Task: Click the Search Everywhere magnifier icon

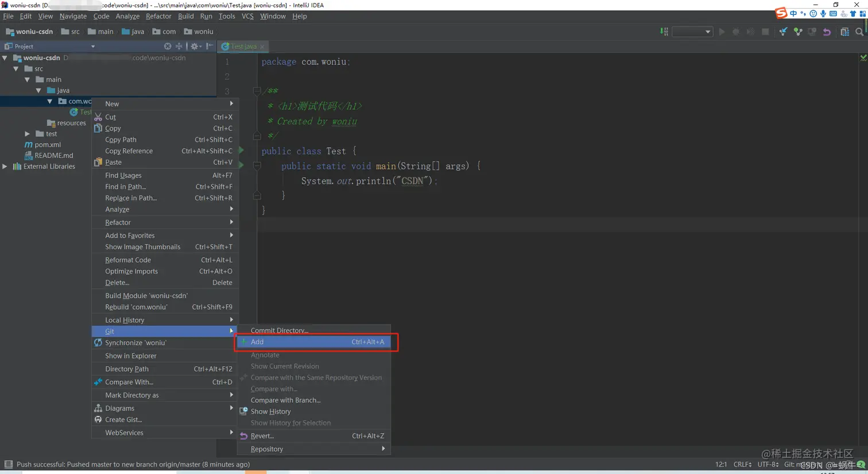Action: tap(859, 32)
